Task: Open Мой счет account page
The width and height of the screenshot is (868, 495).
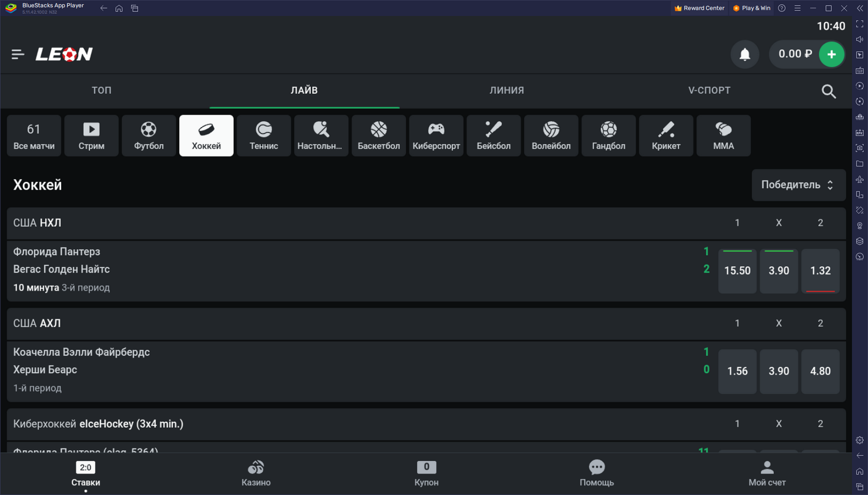Action: click(767, 473)
